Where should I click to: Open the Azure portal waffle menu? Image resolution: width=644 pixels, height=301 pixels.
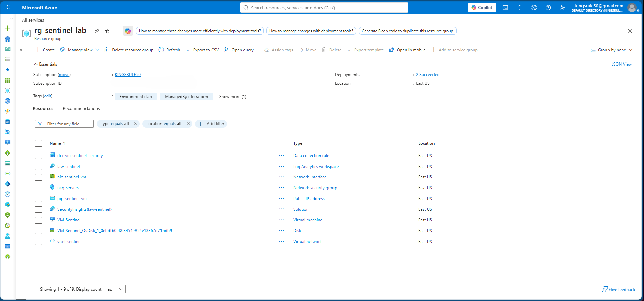pos(7,7)
